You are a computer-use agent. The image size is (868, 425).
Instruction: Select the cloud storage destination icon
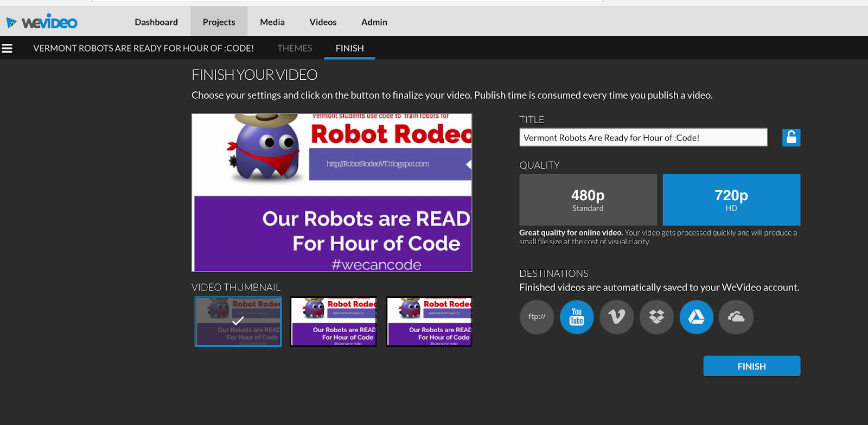(736, 317)
